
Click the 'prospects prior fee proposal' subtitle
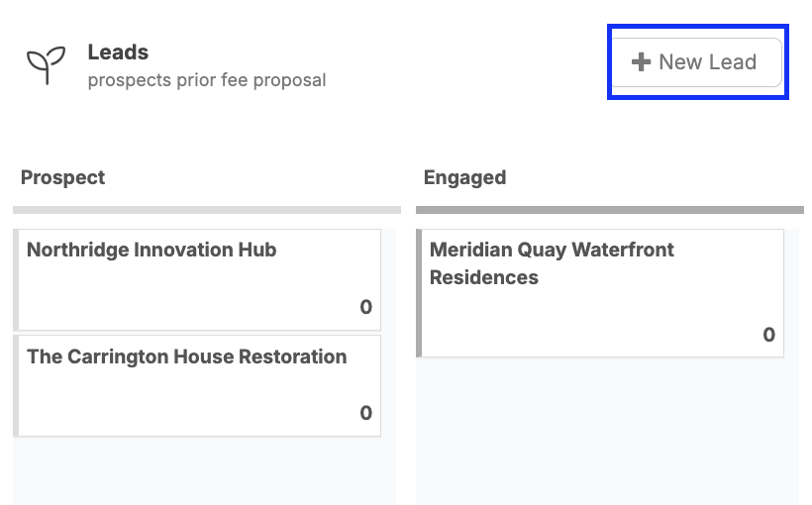[x=207, y=80]
